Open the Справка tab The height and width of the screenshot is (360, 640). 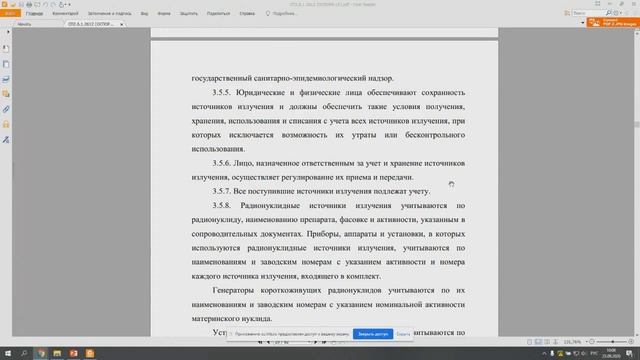247,13
